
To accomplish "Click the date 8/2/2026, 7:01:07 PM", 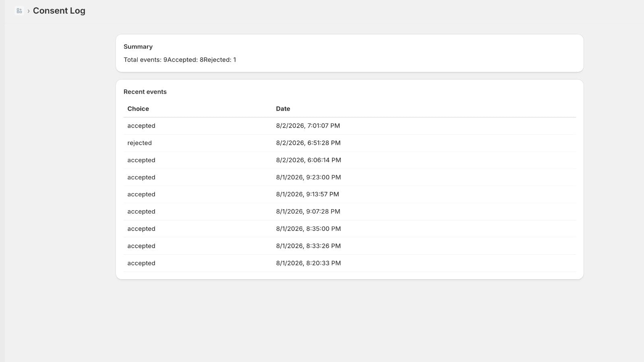I will pyautogui.click(x=308, y=126).
